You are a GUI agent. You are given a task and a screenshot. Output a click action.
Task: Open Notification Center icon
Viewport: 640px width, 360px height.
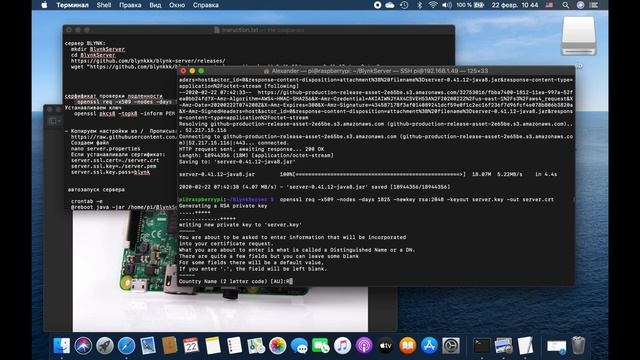pos(594,5)
